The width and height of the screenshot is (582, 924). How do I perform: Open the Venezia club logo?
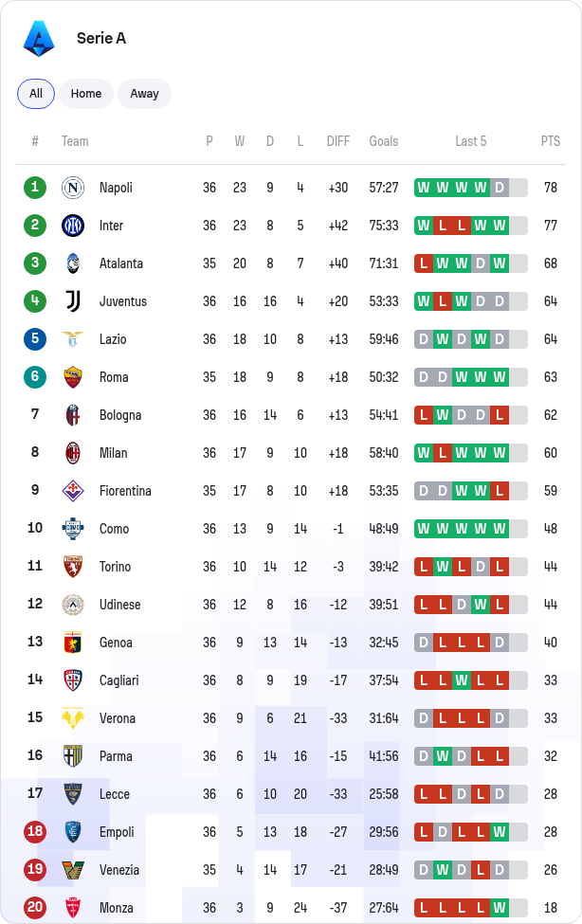coord(73,870)
